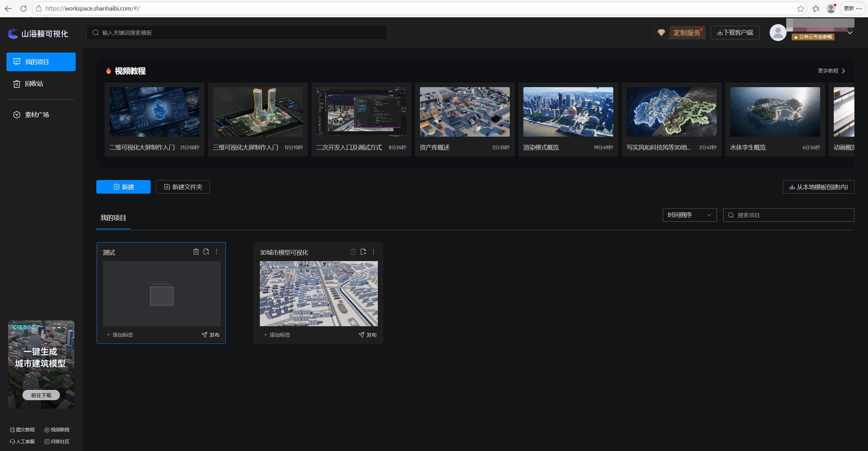Click the diamond membership icon
The height and width of the screenshot is (451, 868).
[661, 33]
